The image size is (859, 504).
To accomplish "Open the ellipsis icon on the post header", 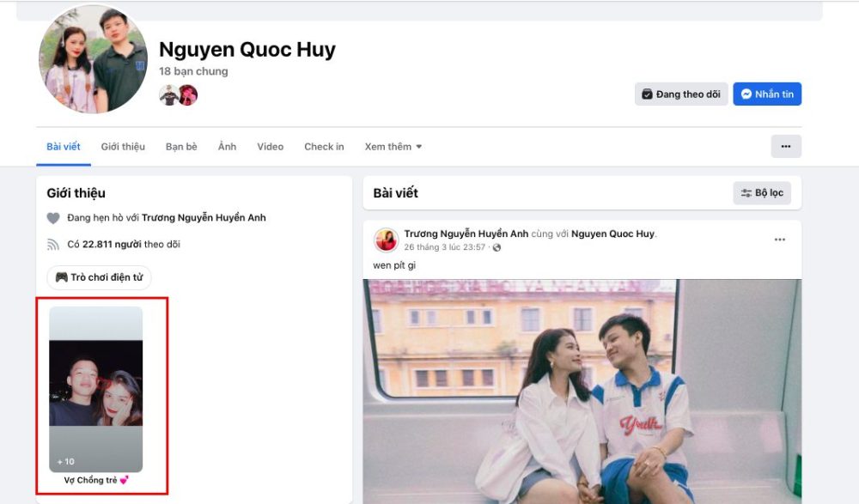I will pos(780,239).
